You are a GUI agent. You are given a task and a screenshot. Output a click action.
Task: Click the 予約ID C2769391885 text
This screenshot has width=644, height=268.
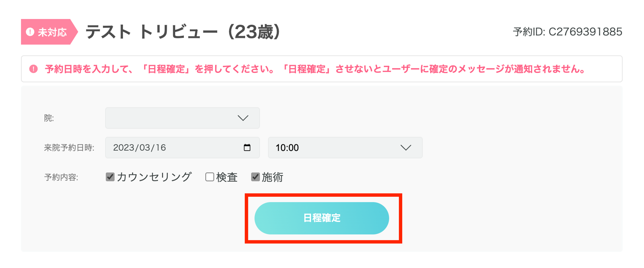(x=567, y=32)
